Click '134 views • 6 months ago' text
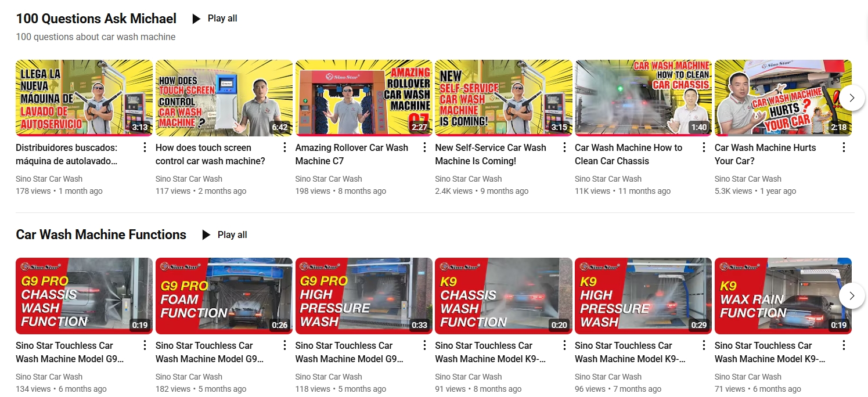868x397 pixels. [x=62, y=389]
